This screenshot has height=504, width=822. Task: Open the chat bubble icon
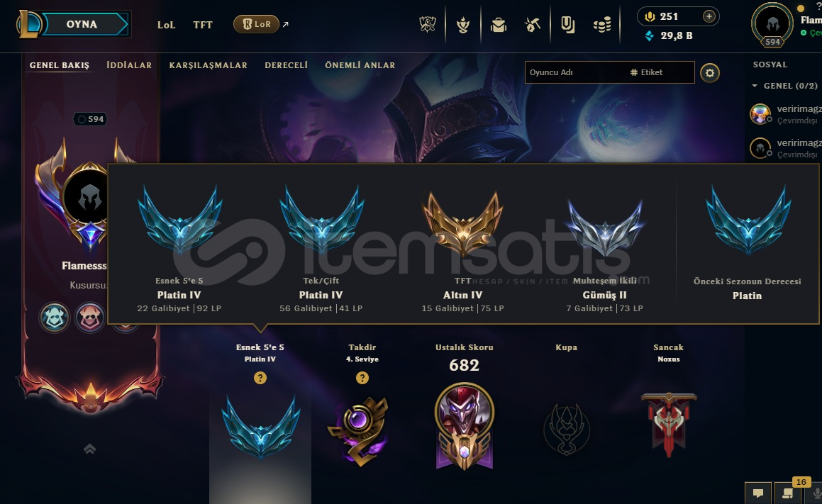pyautogui.click(x=758, y=493)
